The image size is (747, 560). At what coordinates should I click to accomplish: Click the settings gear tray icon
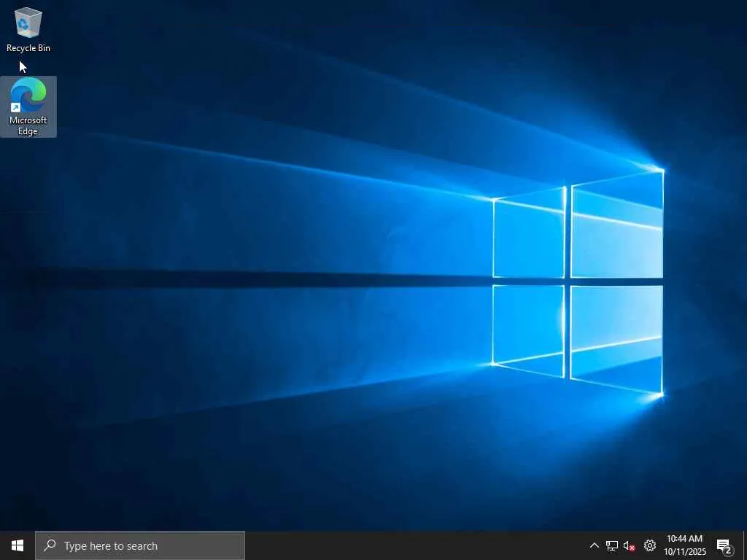(x=650, y=545)
